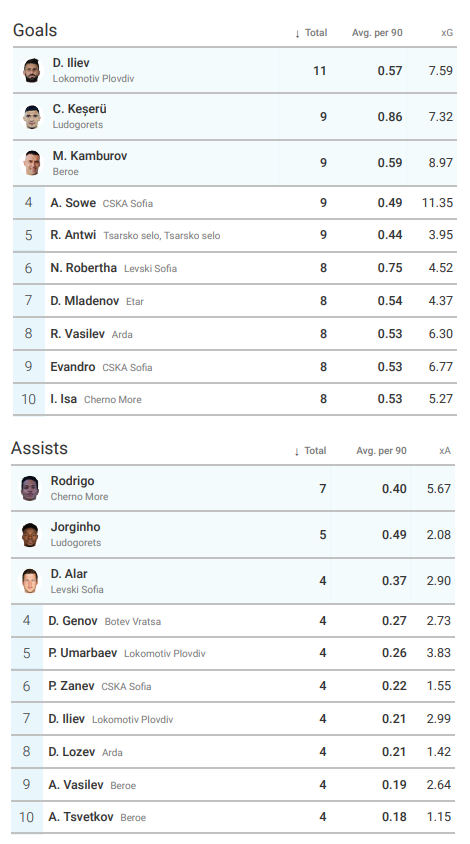470x844 pixels.
Task: Open Rodrigo's player avatar in Assists
Action: [30, 488]
